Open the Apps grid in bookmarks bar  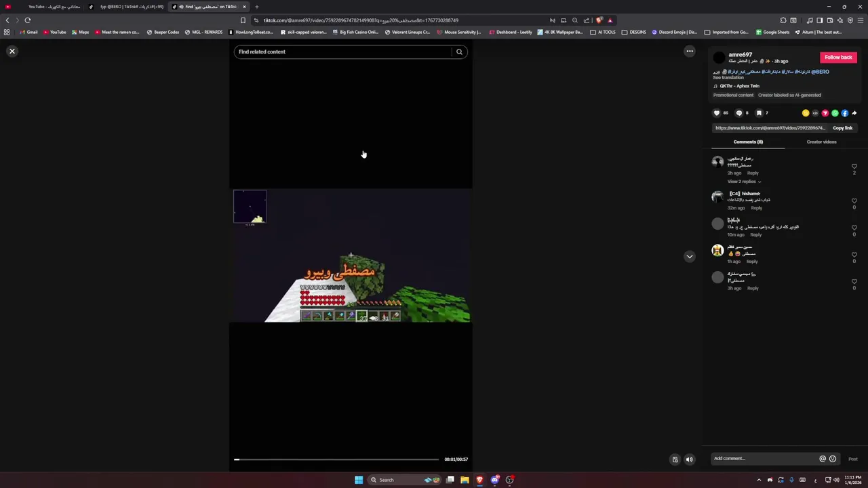pyautogui.click(x=7, y=32)
